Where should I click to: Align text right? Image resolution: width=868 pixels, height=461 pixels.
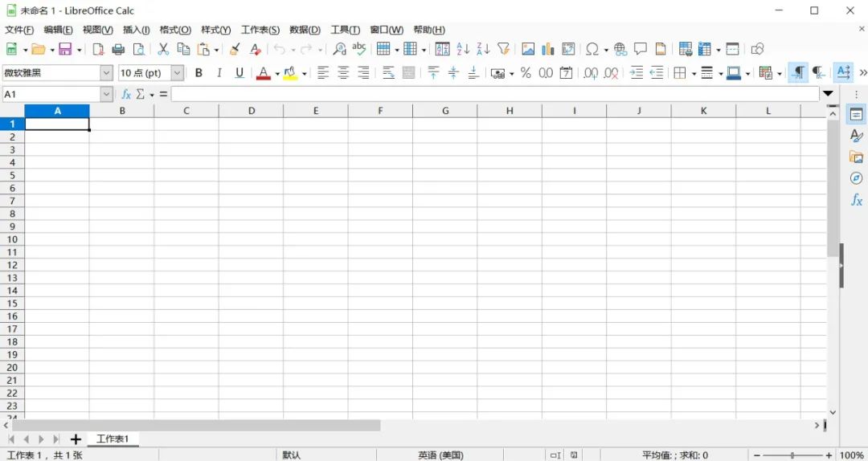pos(363,72)
